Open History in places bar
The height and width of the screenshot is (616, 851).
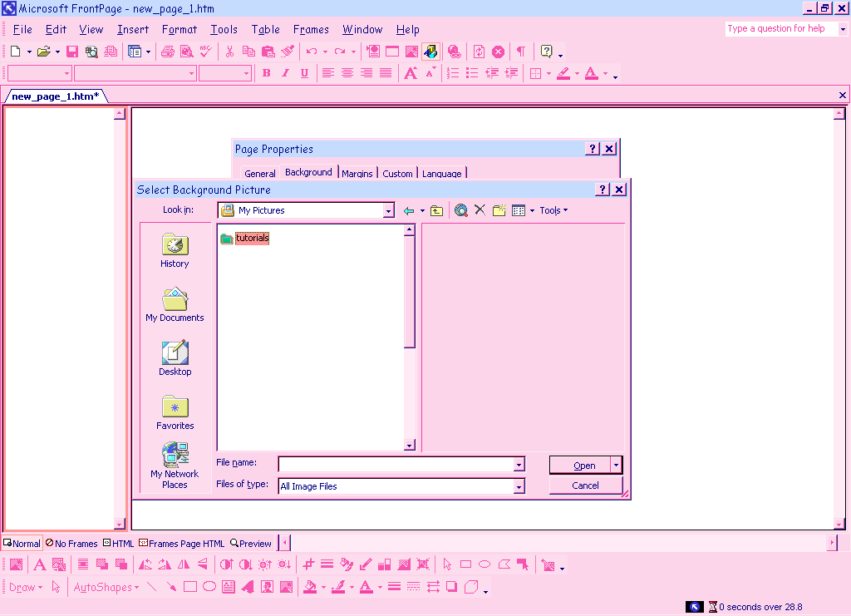tap(175, 250)
